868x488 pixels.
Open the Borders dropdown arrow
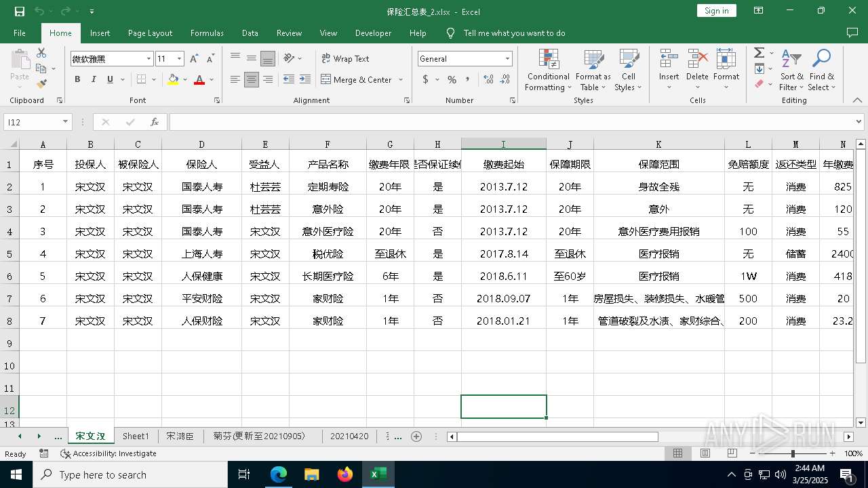click(154, 79)
